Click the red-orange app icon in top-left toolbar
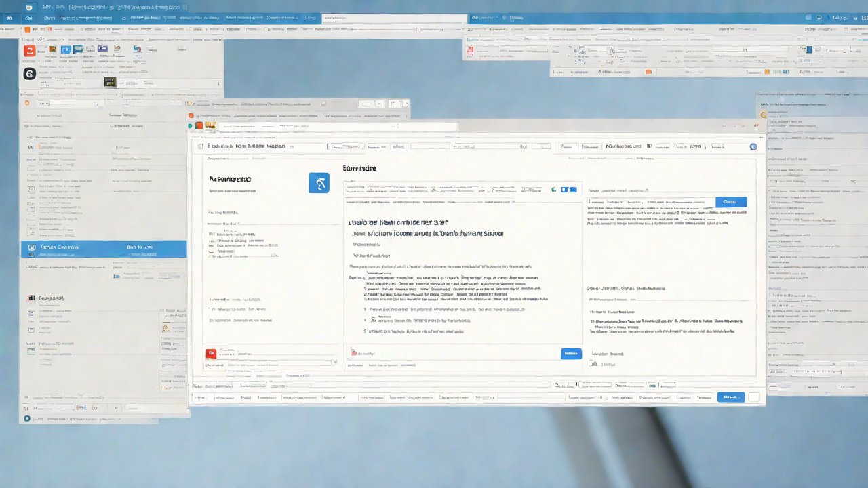This screenshot has width=868, height=488. coord(29,51)
